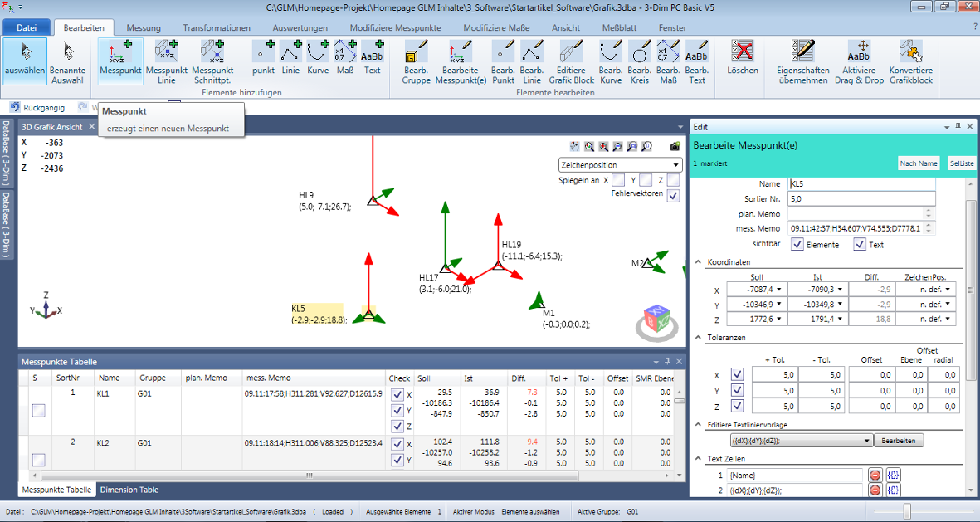Viewport: 980px width, 522px height.
Task: Click the zoom slider in status bar
Action: (907, 511)
